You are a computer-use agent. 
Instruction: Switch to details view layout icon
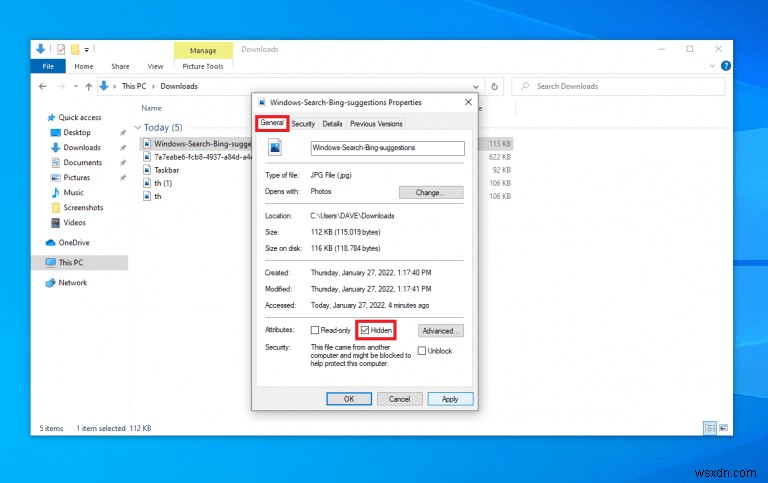coord(710,428)
